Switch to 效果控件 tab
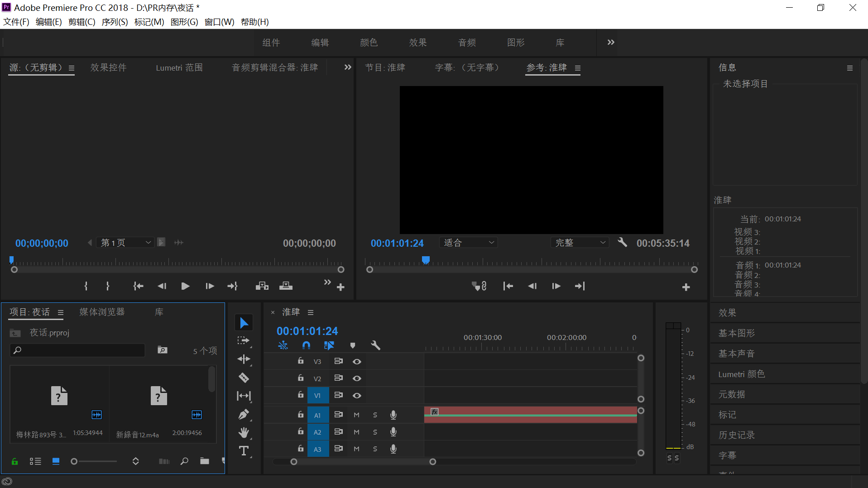The height and width of the screenshot is (488, 868). [108, 67]
